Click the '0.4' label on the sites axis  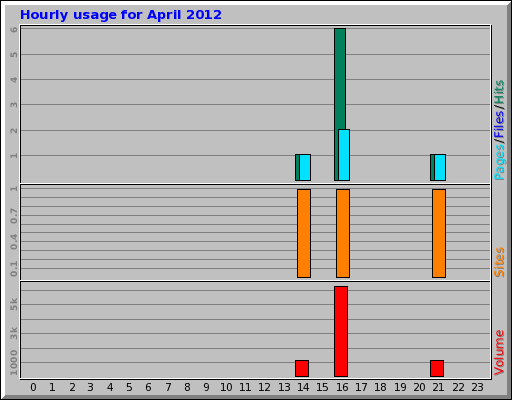(x=14, y=242)
